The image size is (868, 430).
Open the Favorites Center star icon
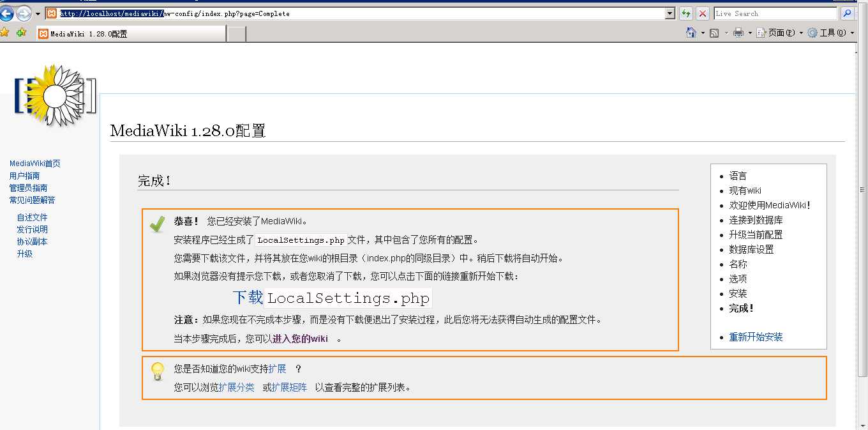coord(5,33)
